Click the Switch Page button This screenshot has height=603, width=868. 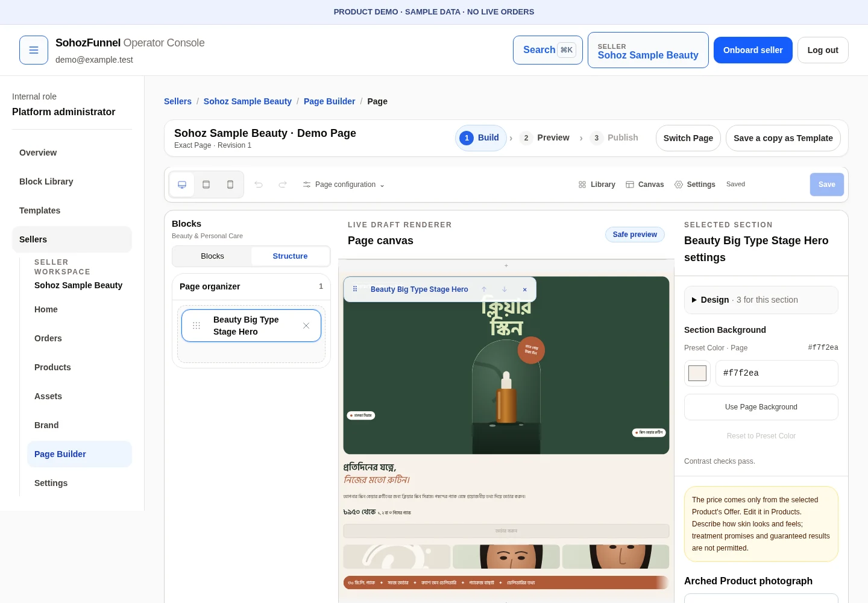point(688,138)
